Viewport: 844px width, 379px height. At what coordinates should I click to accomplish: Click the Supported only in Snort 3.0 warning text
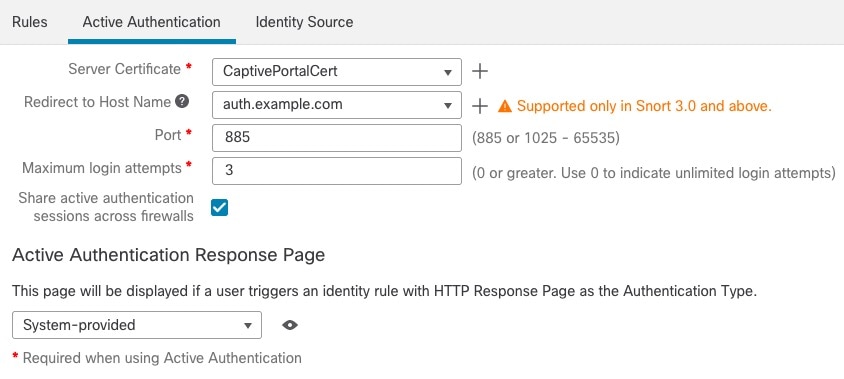[x=644, y=106]
